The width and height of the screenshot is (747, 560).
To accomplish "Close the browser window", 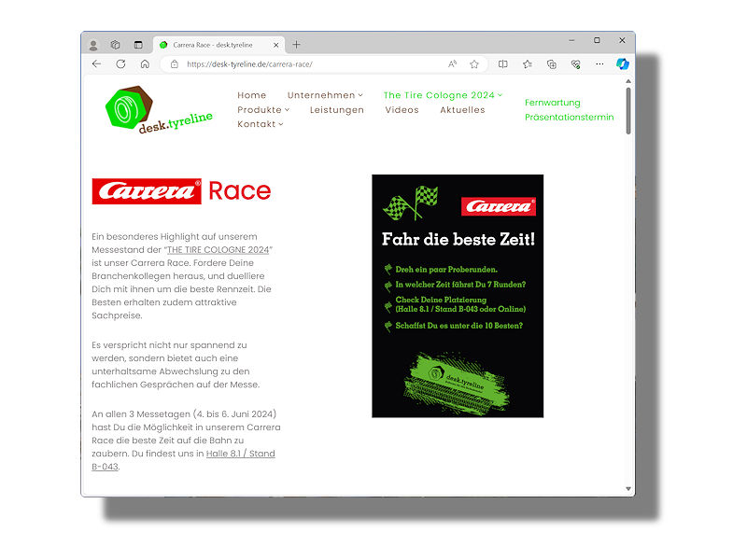I will [622, 40].
